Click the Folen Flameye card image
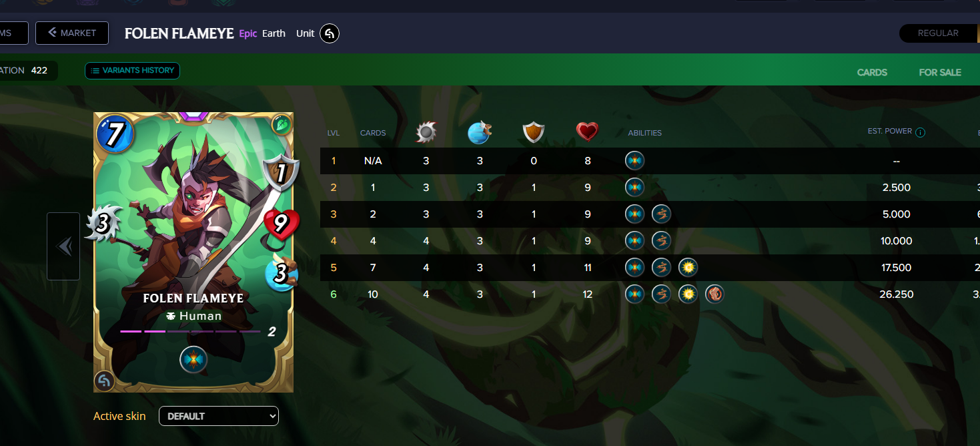This screenshot has width=980, height=446. click(x=193, y=252)
